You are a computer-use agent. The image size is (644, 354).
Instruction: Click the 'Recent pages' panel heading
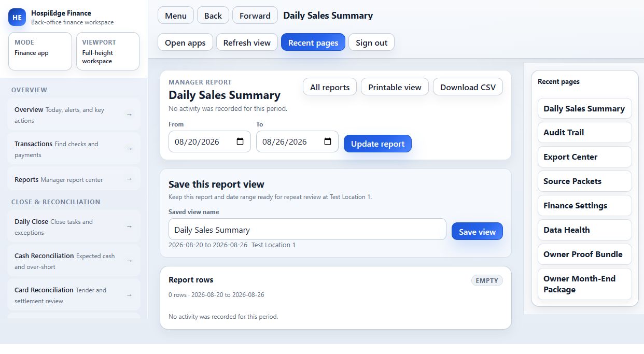pyautogui.click(x=558, y=81)
